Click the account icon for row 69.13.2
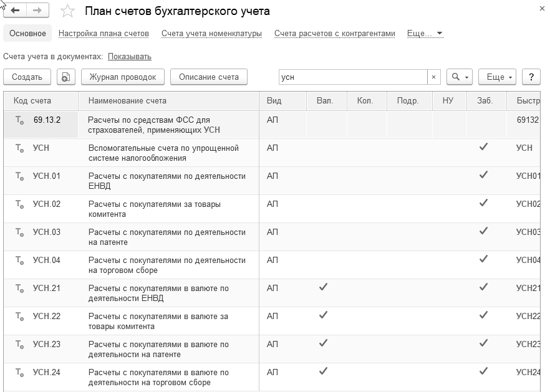The height and width of the screenshot is (392, 550). coord(20,120)
